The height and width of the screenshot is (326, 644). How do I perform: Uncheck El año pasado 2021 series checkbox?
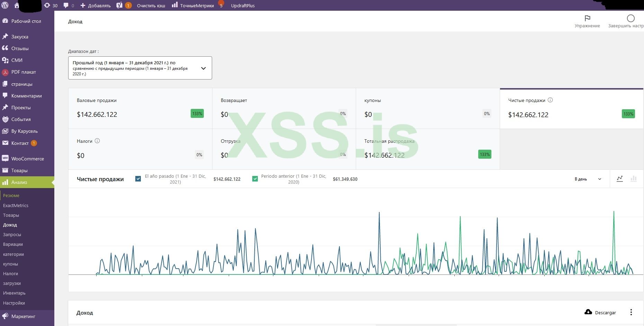click(138, 179)
